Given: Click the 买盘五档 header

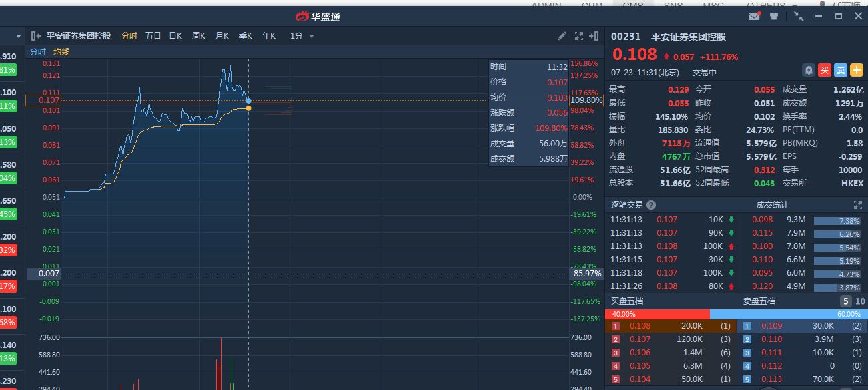Looking at the screenshot, I should (627, 301).
